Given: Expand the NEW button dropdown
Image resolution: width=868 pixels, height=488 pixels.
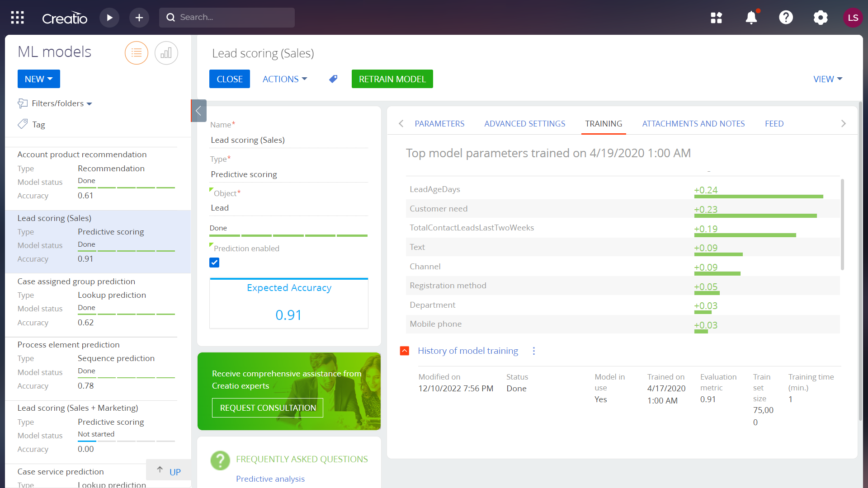Looking at the screenshot, I should coord(38,79).
